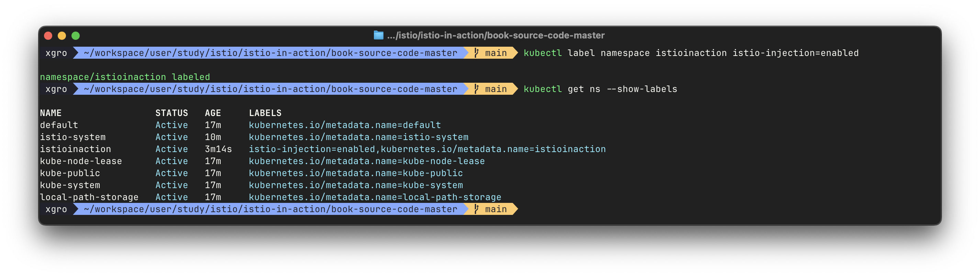Click label 'kubernetes.io/metadata.name=istio-system'
The height and width of the screenshot is (276, 980).
[358, 137]
